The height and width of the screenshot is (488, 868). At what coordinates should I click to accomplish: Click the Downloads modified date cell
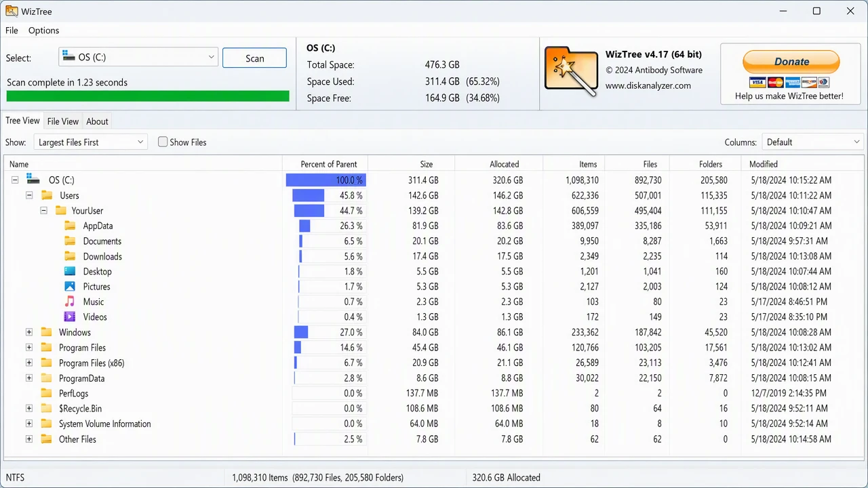791,256
